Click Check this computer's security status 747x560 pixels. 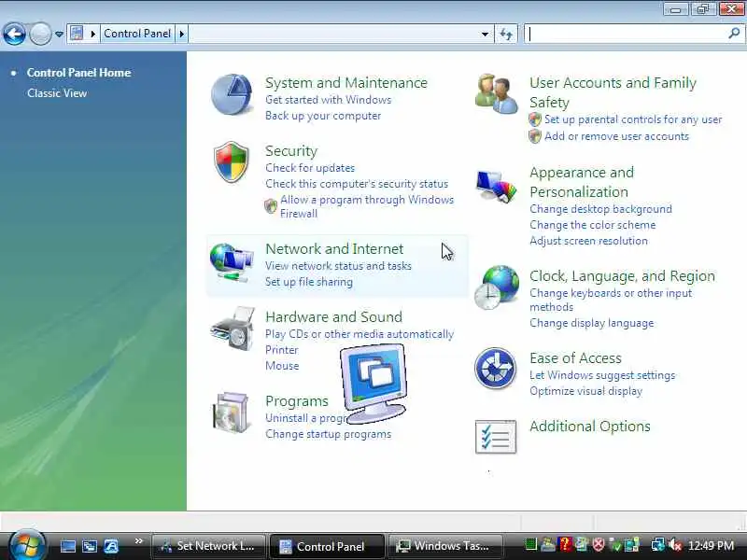click(x=357, y=184)
